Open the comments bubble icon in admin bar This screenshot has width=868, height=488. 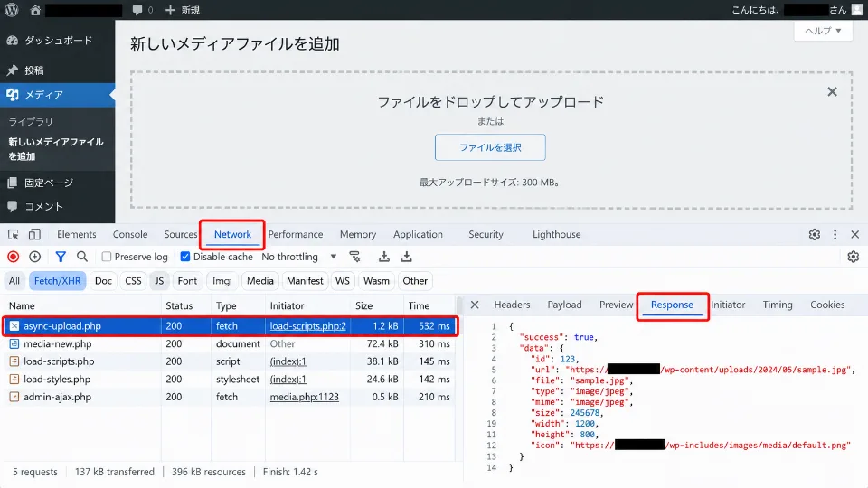coord(137,10)
